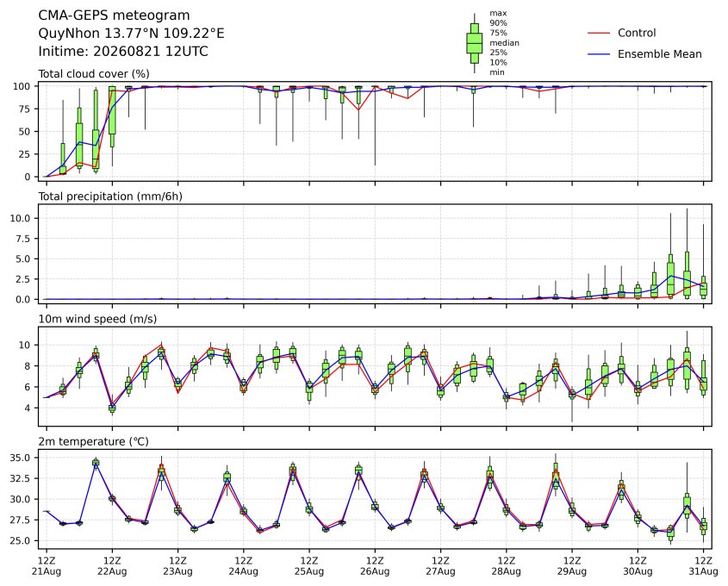
Task: Click the 2m temperature (°C) panel title
Action: click(x=93, y=441)
